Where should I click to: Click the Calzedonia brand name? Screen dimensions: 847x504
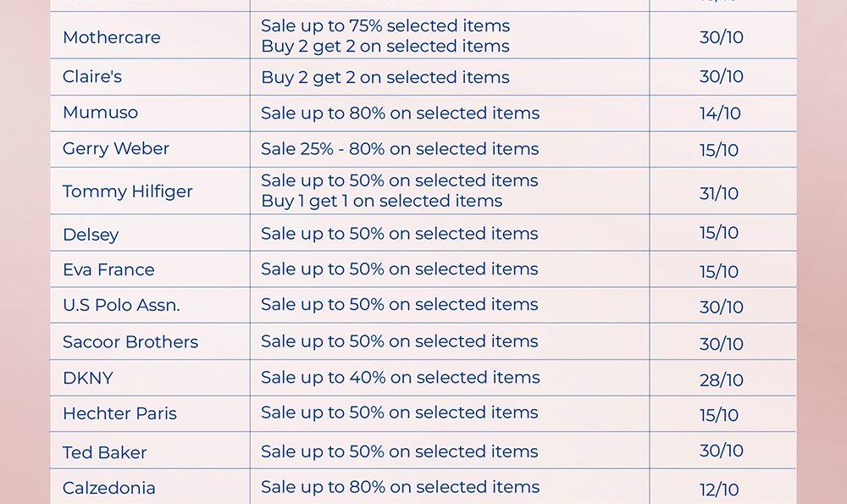tap(109, 489)
